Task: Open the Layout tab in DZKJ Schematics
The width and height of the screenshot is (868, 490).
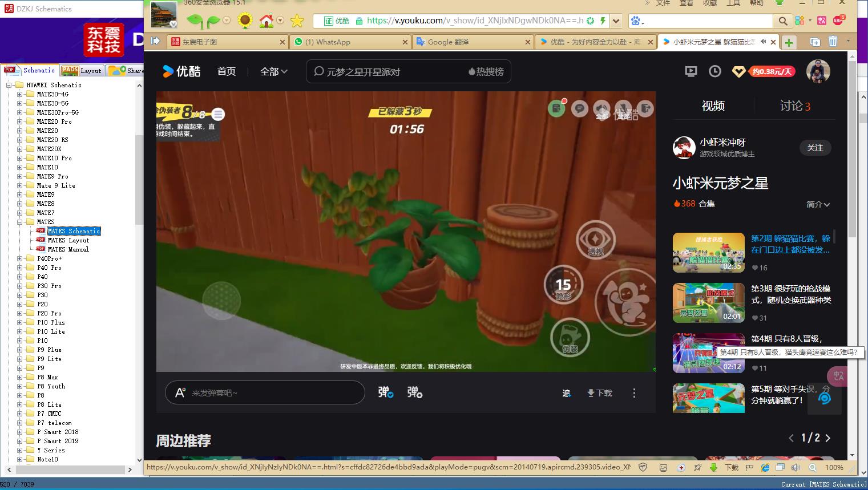Action: coord(82,71)
